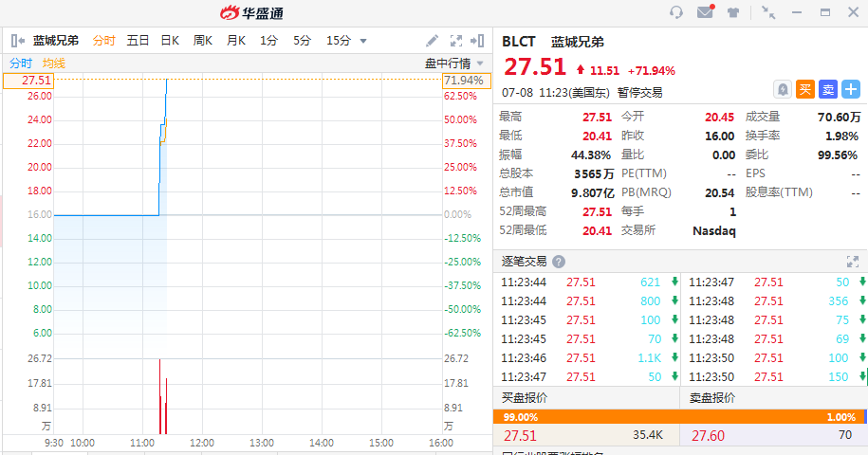Open the skin theme shirt icon

pos(733,12)
